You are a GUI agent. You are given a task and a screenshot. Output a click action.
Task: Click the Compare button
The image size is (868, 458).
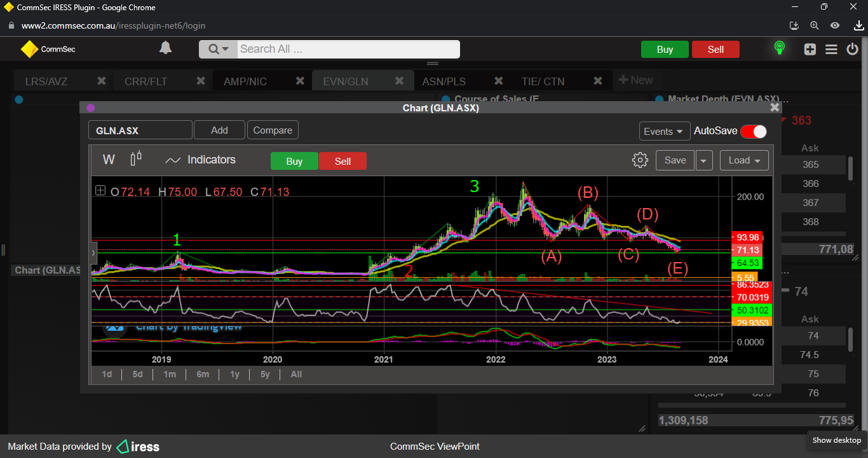273,130
